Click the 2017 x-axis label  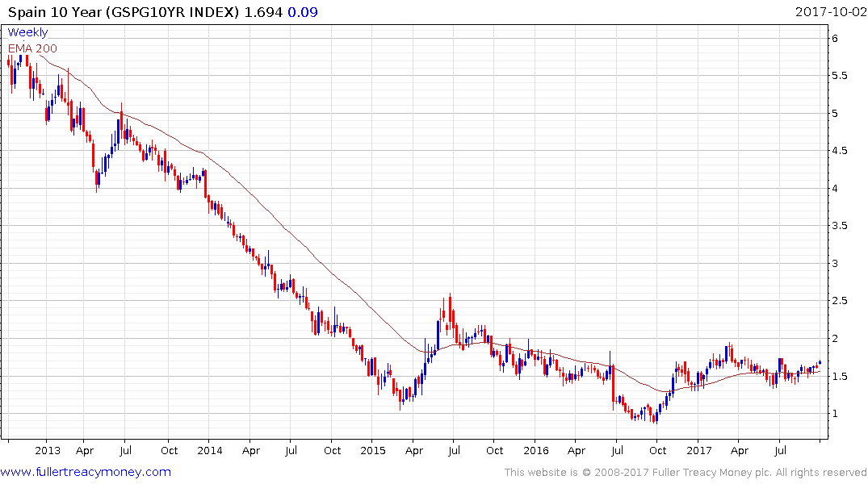click(698, 450)
